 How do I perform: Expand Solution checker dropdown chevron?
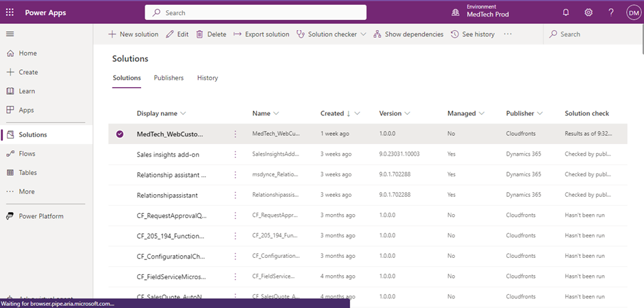pos(363,34)
